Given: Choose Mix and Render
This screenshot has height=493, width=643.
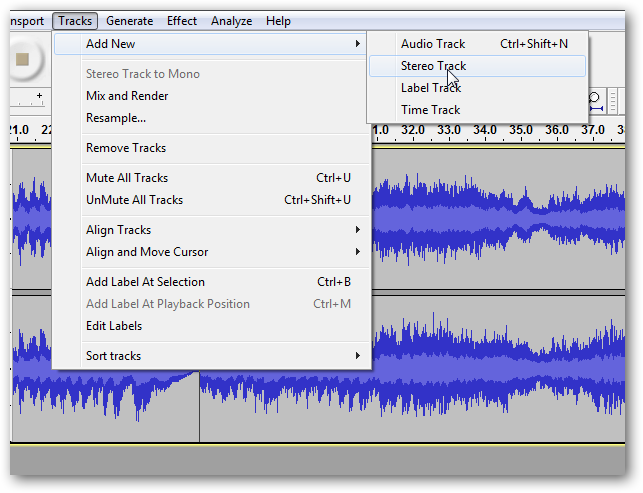Looking at the screenshot, I should tap(210, 96).
